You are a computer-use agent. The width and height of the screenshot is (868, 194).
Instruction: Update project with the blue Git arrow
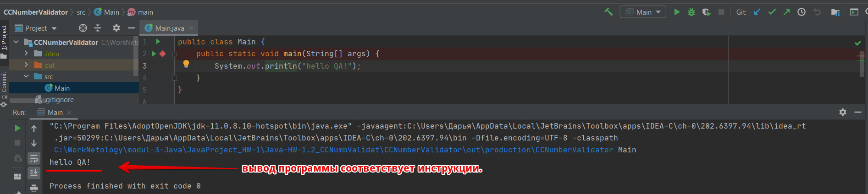pos(757,12)
